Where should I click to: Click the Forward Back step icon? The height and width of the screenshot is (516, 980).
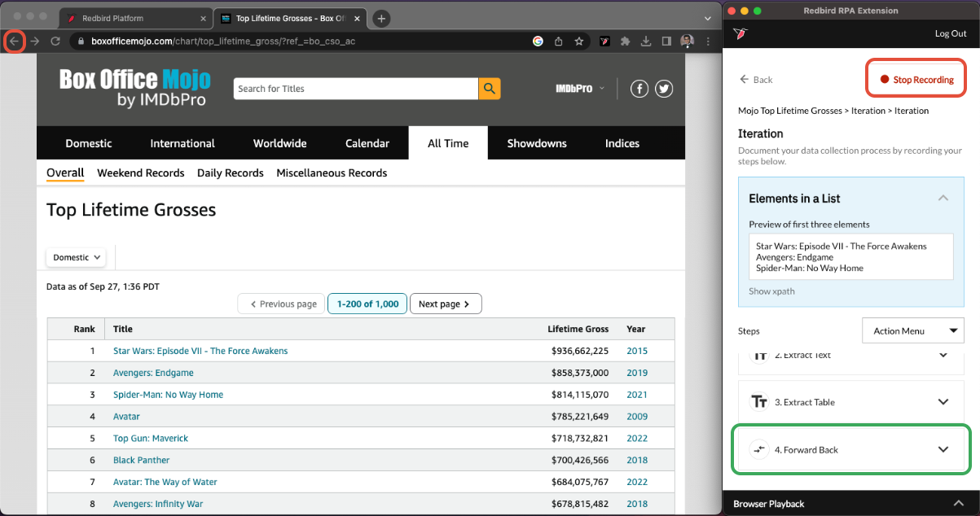759,449
